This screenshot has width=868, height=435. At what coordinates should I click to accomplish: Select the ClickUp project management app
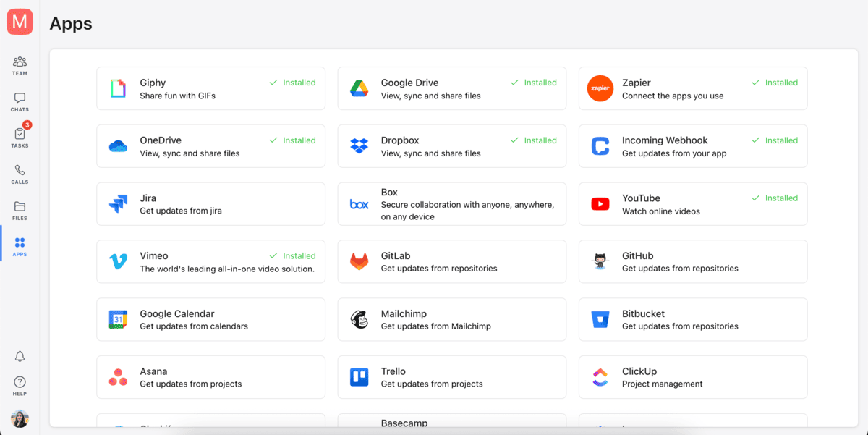tap(692, 377)
